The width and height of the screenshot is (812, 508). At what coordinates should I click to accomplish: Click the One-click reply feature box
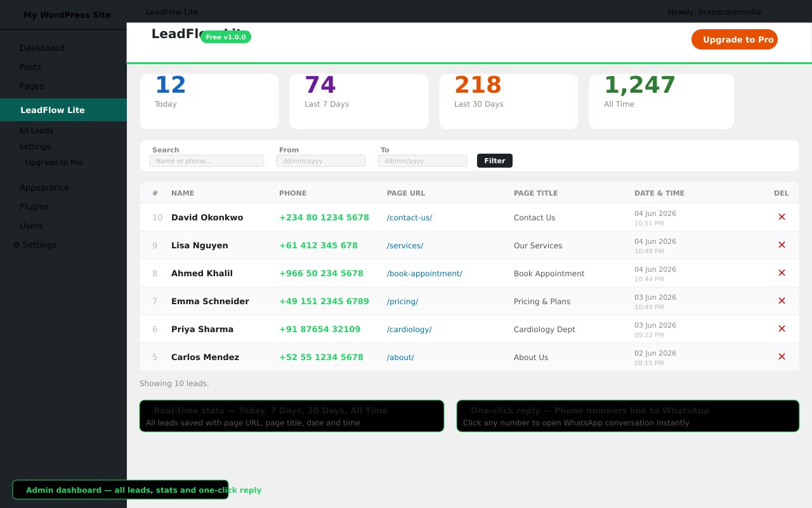pos(628,416)
